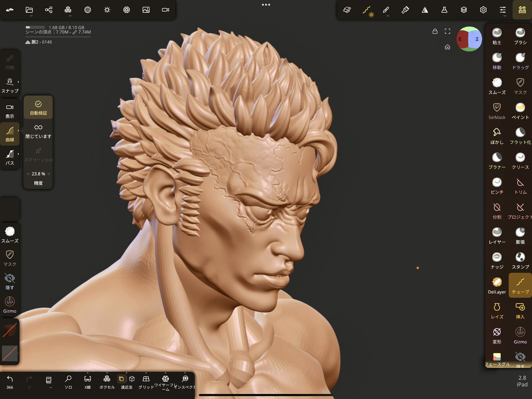The image size is (532, 399).
Task: Toggle ワイヤーフレーム wireframe display
Action: (x=165, y=382)
